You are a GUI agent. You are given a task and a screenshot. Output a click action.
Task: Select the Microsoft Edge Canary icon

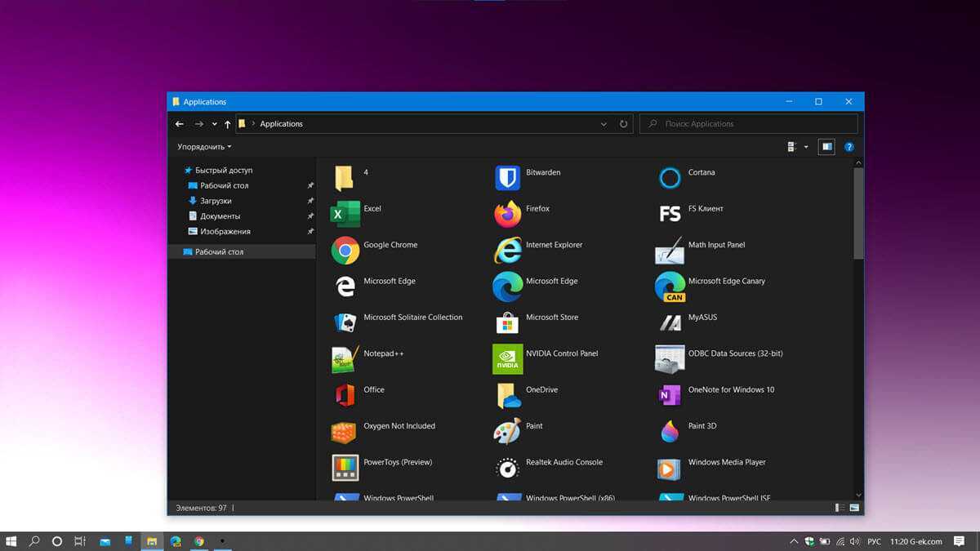[x=670, y=287]
